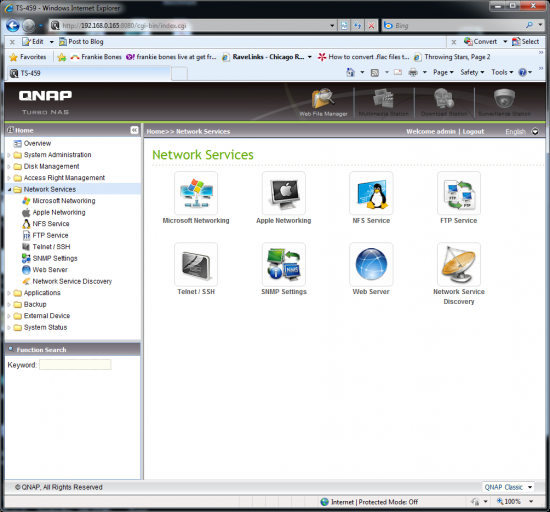Click the Select toolbar button
550x512 pixels.
[525, 42]
